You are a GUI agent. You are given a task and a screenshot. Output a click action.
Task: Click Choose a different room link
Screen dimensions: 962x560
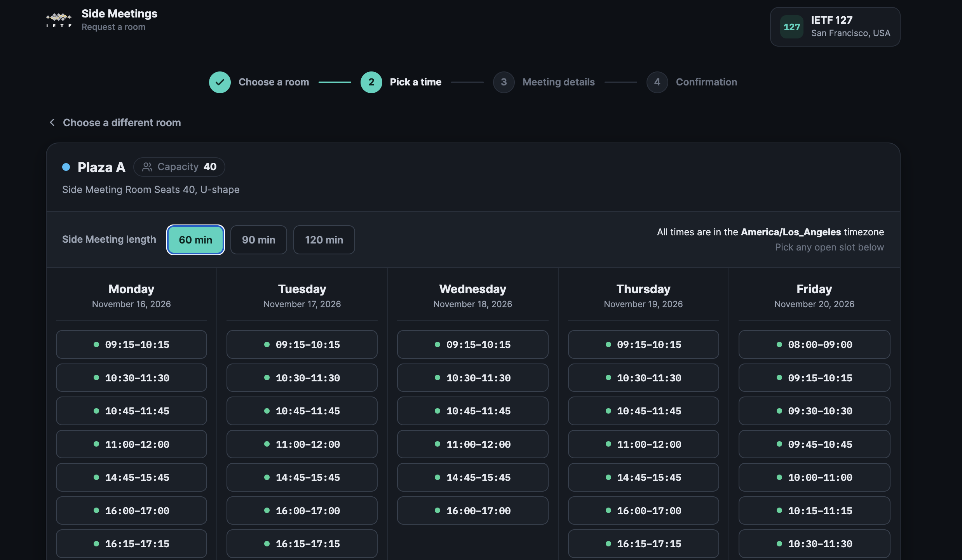point(122,123)
